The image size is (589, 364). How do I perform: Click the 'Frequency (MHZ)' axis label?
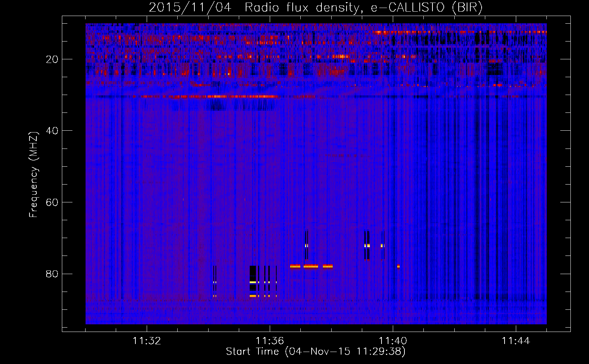point(33,175)
